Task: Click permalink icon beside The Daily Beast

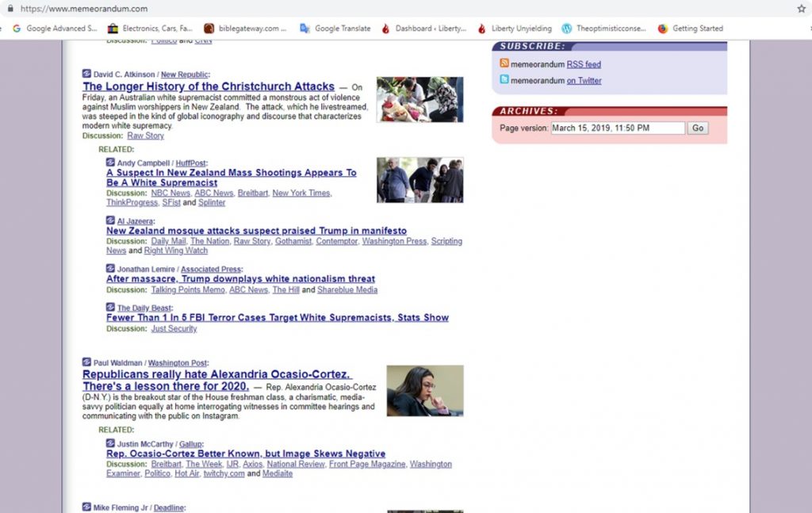Action: click(x=110, y=307)
